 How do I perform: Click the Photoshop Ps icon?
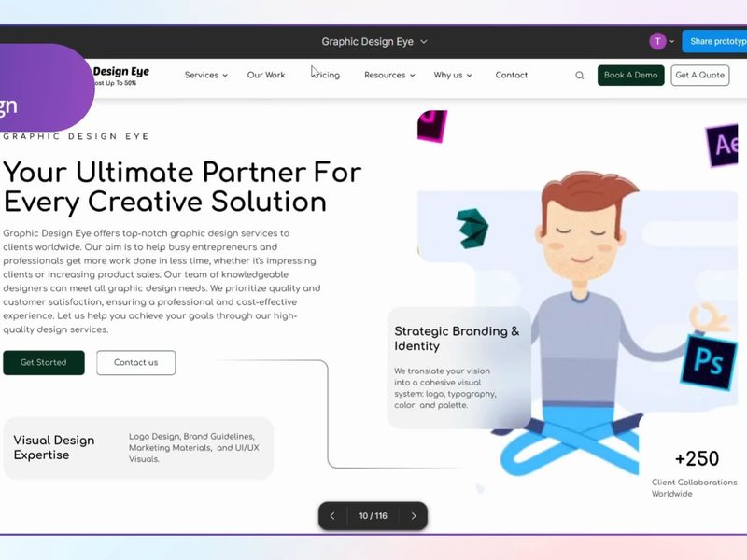[709, 361]
